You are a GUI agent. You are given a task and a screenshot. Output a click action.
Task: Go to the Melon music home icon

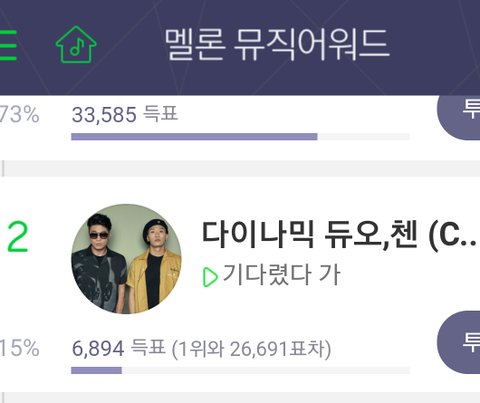76,44
